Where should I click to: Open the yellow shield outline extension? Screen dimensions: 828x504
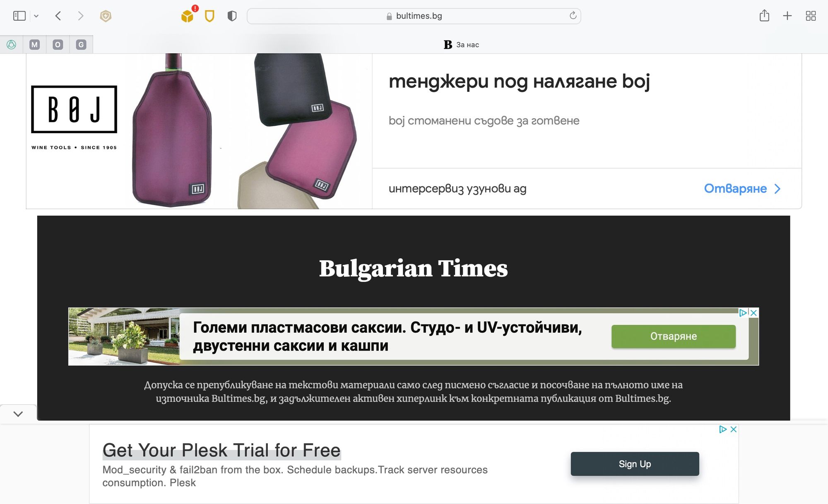(x=210, y=16)
